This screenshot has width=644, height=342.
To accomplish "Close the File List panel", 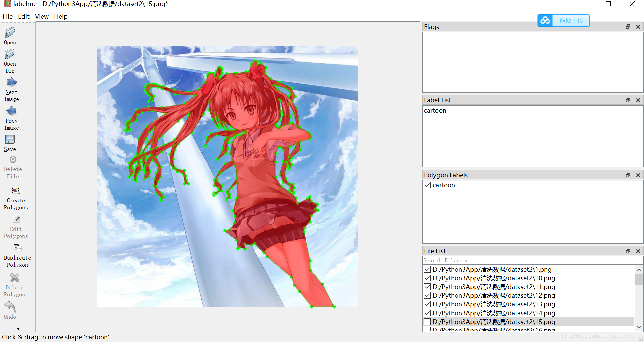I will (x=638, y=251).
